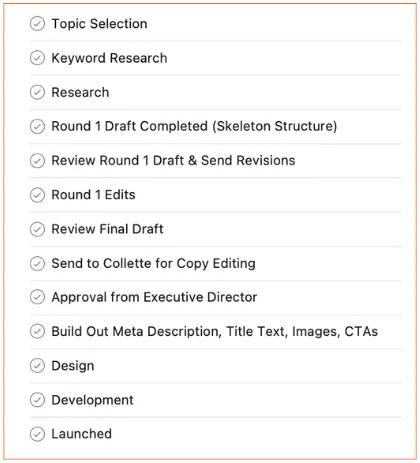Check the Launched task circle

click(x=37, y=434)
